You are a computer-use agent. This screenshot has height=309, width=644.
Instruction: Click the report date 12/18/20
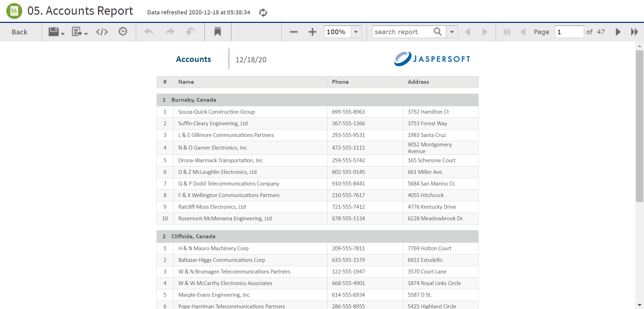point(251,60)
